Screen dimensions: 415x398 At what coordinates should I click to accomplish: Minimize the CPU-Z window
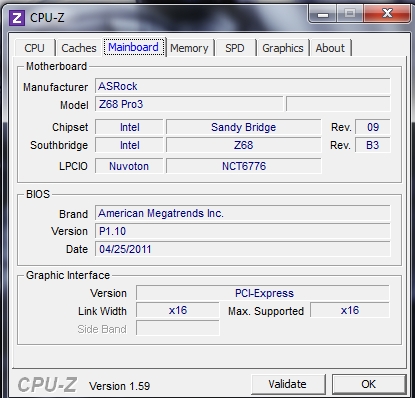coord(323,14)
